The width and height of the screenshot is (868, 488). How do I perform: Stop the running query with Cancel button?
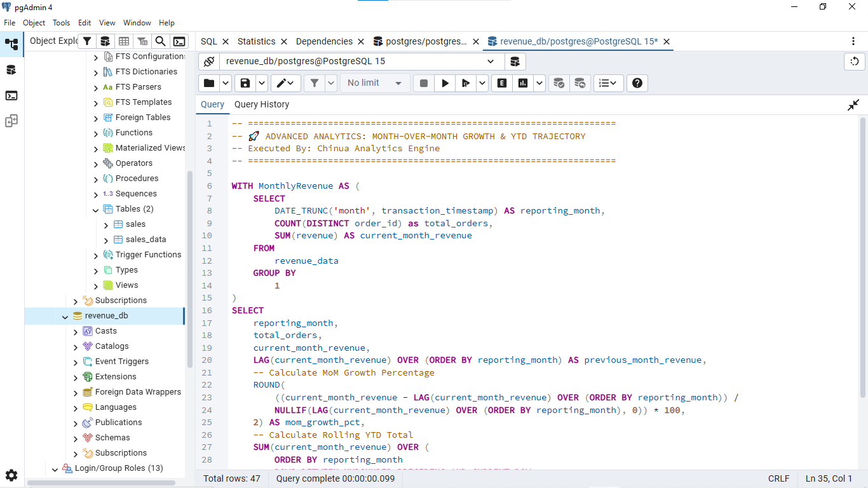pyautogui.click(x=424, y=83)
